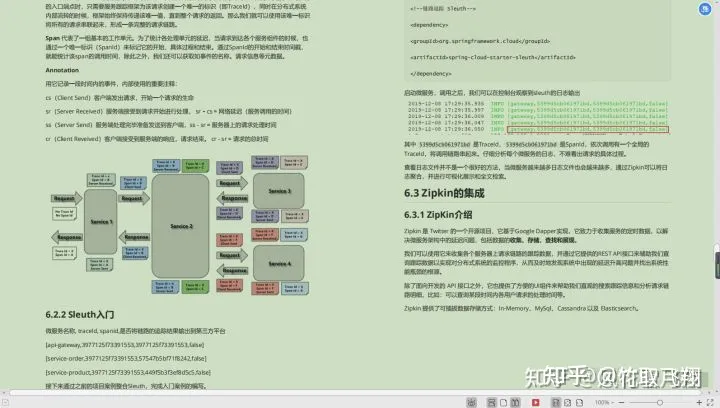Click the zoom in plus button
This screenshot has height=408, width=720.
point(699,402)
